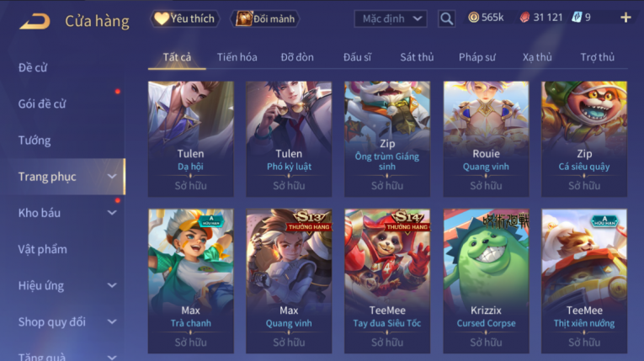Add currency with the plus icon
Screen dimensions: 644x361
point(625,17)
